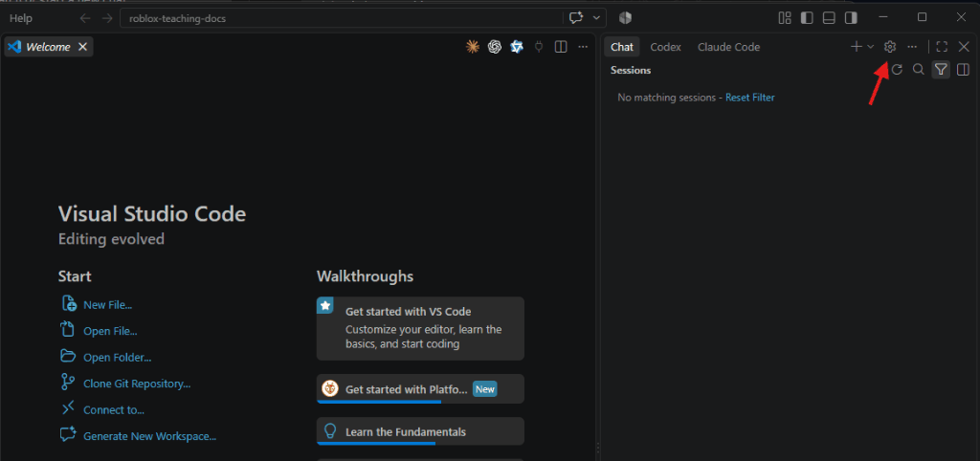The height and width of the screenshot is (461, 980).
Task: Click the OpenAI Codex icon
Action: click(495, 47)
